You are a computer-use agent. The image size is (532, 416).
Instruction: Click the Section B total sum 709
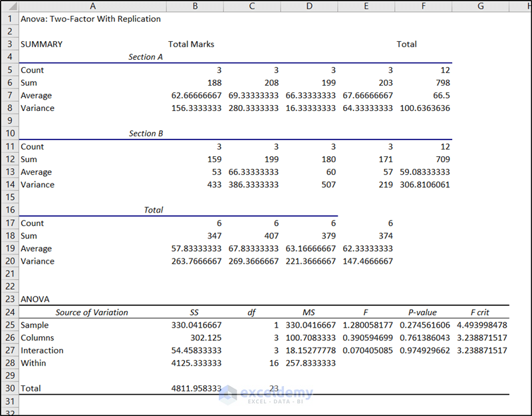click(x=443, y=159)
